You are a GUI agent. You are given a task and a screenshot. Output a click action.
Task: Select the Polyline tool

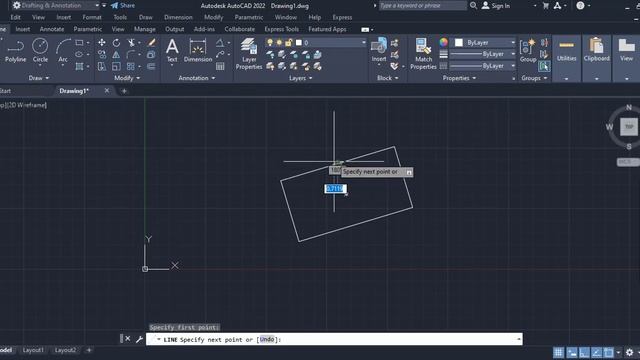click(16, 50)
